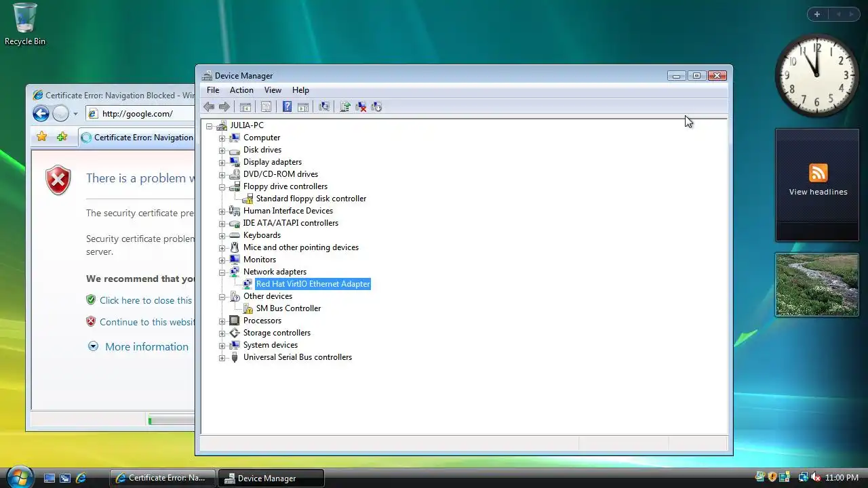Expand the Monitors category

[x=222, y=260]
